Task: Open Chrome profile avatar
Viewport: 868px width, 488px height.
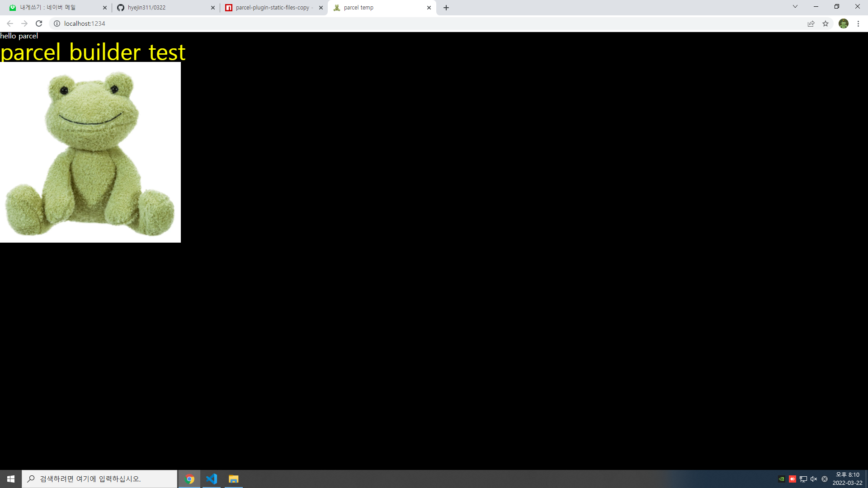Action: tap(844, 23)
